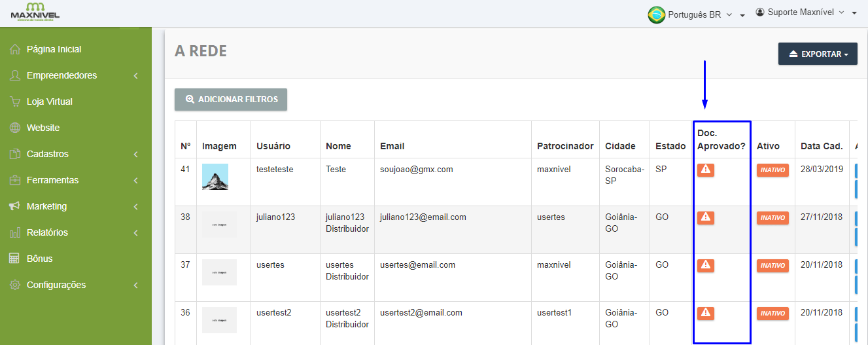Click the warning icon for user testeteste
Viewport: 868px width, 345px height.
click(705, 170)
